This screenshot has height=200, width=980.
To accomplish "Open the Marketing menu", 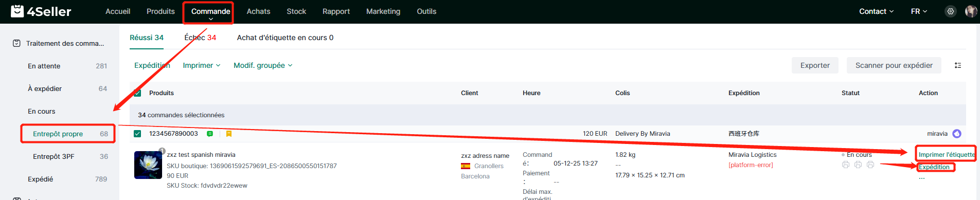I will tap(383, 11).
